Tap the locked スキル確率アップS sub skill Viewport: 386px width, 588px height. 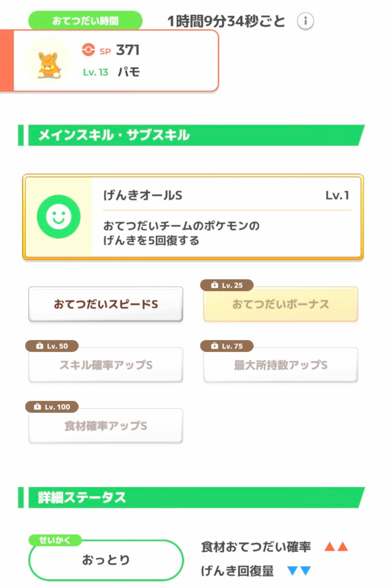pos(106,365)
